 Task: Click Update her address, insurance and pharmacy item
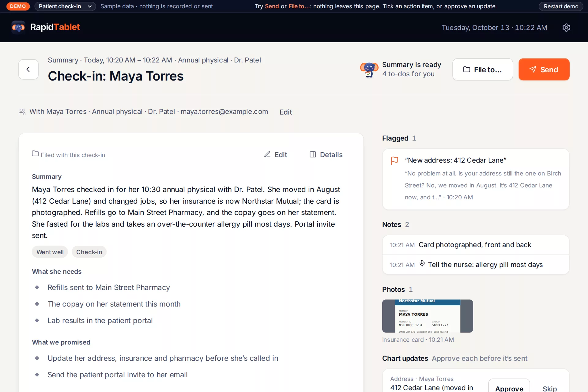click(163, 358)
